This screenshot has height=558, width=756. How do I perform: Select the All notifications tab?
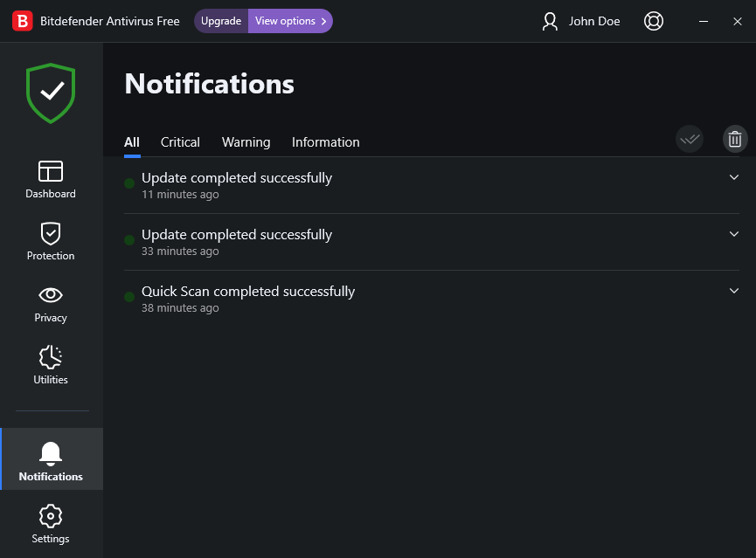click(132, 142)
